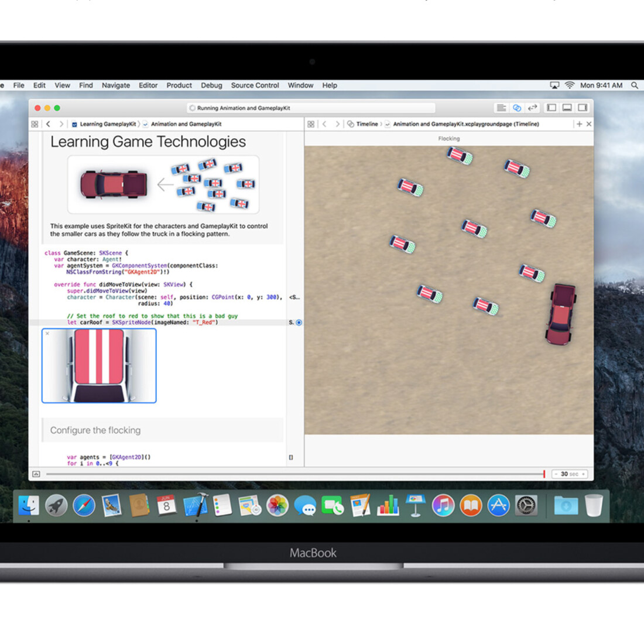Viewport: 644px width, 644px height.
Task: Toggle the Running Animation and GameplayKit activity indicator
Action: click(x=192, y=108)
